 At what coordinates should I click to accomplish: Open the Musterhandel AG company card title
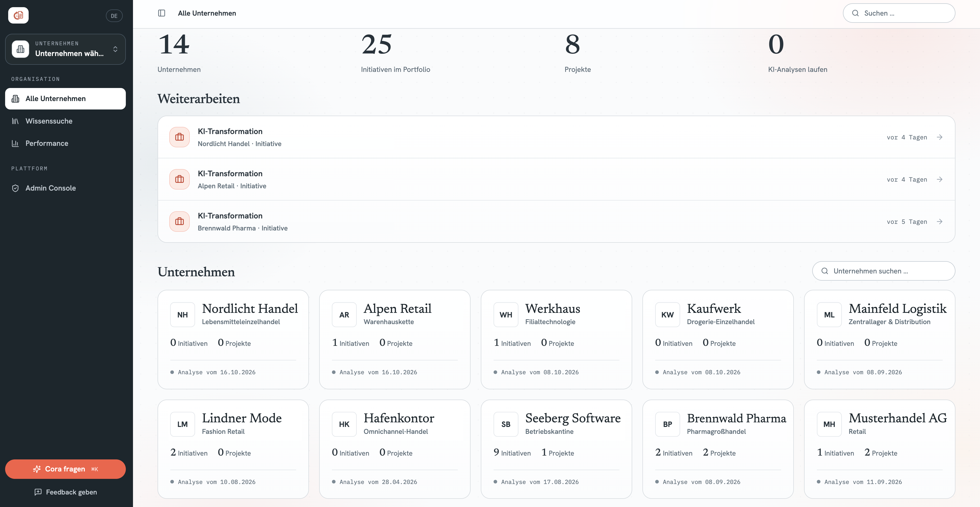(x=898, y=418)
